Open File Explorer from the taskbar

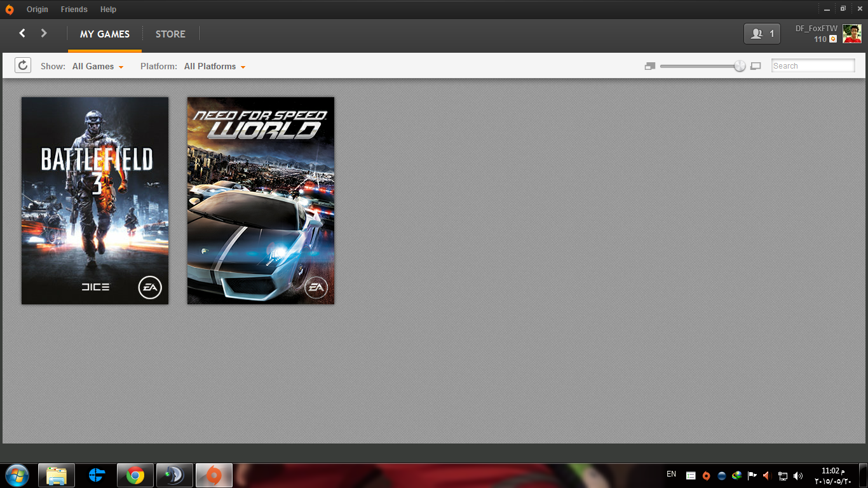tap(57, 475)
